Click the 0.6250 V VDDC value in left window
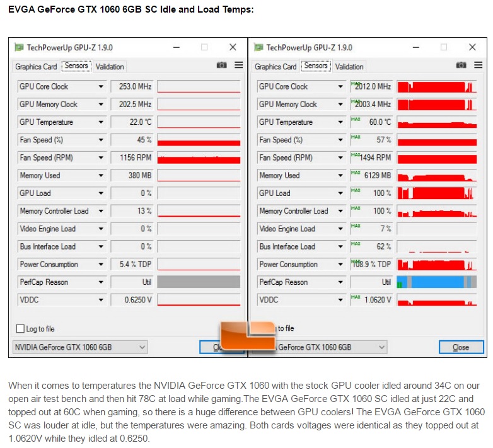 [x=132, y=300]
